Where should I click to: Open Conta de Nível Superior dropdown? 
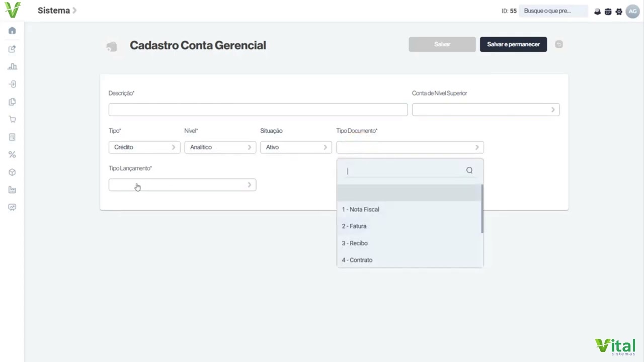tap(486, 110)
